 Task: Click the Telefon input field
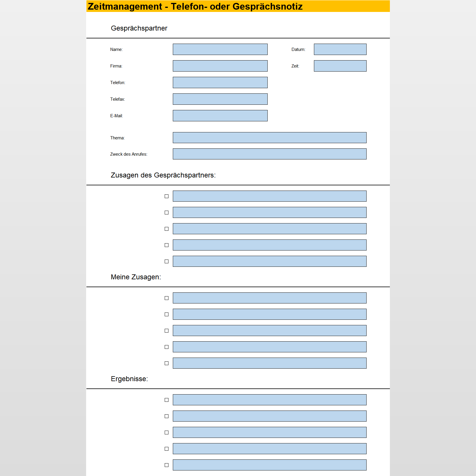220,83
